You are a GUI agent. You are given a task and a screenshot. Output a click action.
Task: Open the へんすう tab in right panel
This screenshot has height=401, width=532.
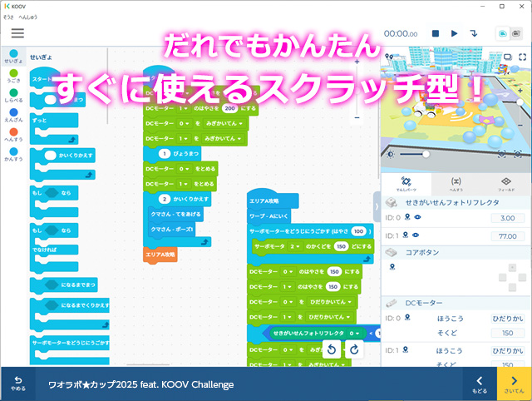point(456,184)
